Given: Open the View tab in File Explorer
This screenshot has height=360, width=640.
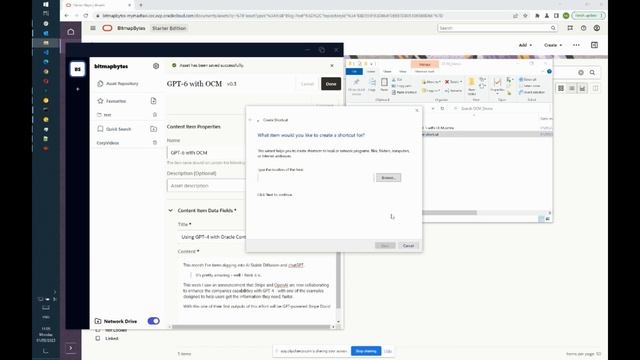Looking at the screenshot, I should pos(402,71).
